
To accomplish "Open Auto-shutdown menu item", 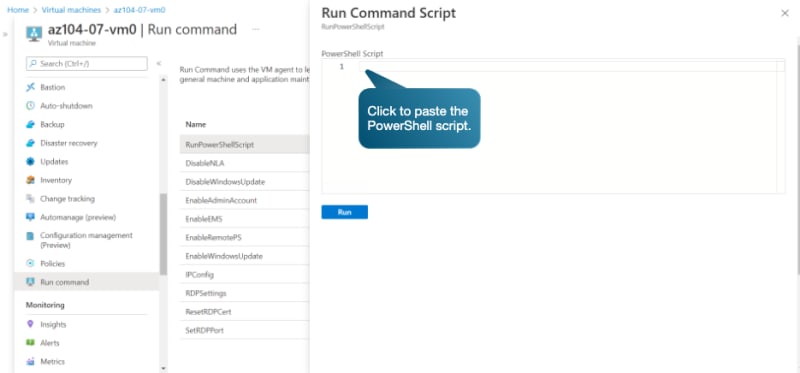I will (x=66, y=106).
